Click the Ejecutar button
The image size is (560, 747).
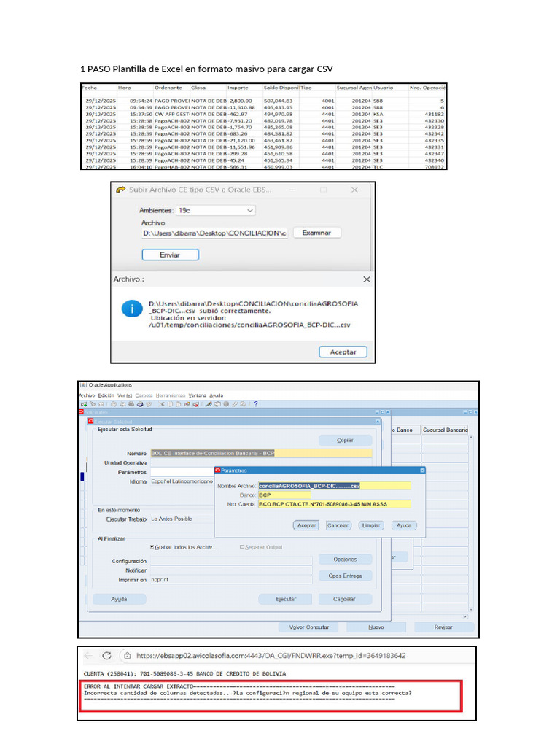(x=286, y=599)
